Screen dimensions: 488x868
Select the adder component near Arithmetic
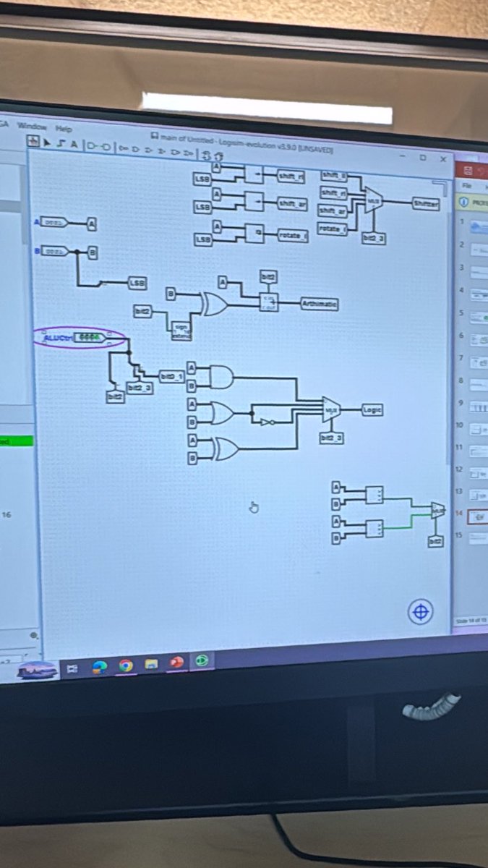pos(269,301)
